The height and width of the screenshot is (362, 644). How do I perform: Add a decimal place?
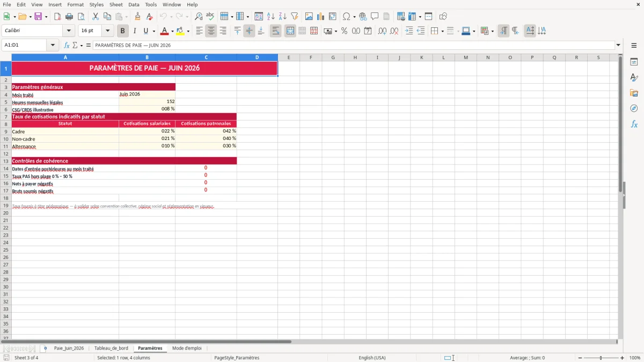tap(382, 31)
